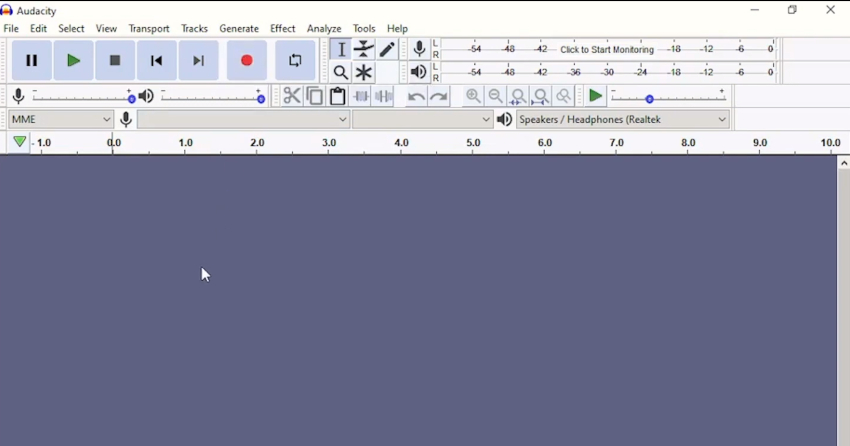Screen dimensions: 850x446
Task: Click the mixer toolbar microphone icon
Action: tap(18, 96)
